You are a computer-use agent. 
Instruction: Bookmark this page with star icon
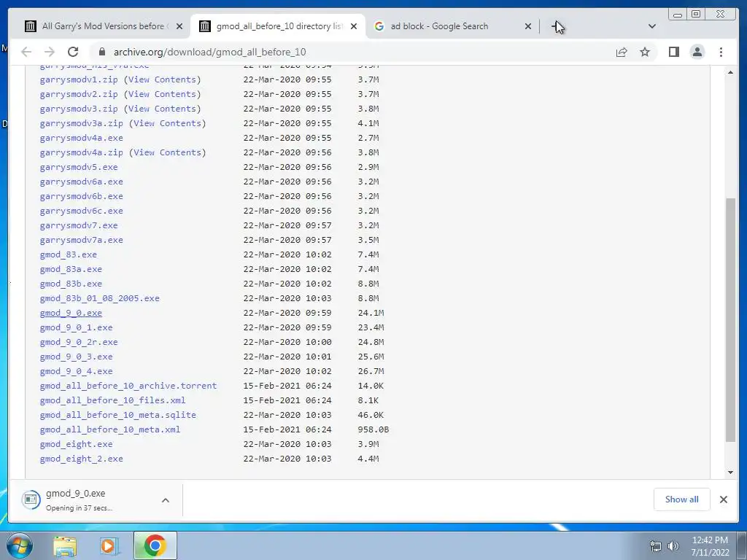[645, 52]
